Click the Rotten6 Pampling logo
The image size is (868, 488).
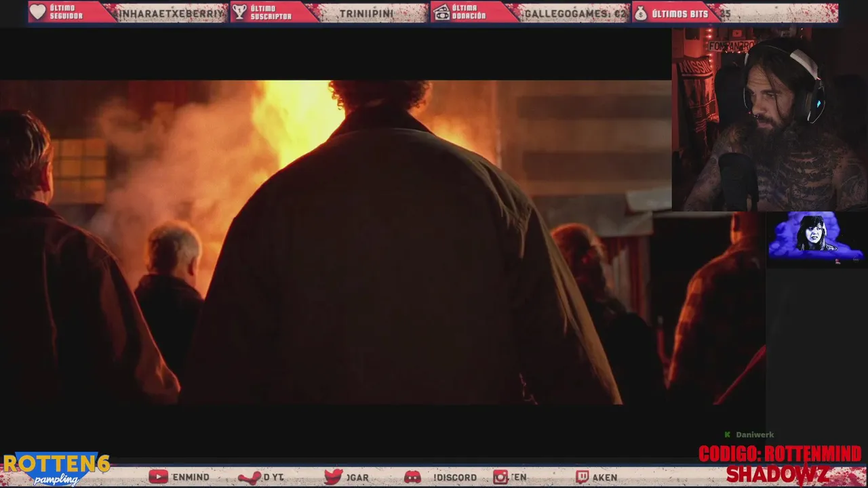click(56, 469)
